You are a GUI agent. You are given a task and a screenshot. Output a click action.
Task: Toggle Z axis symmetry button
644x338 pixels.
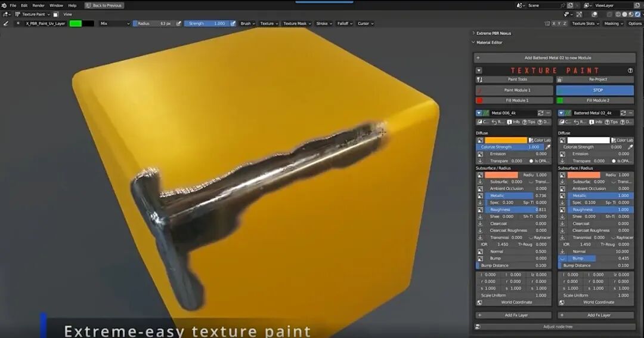565,23
